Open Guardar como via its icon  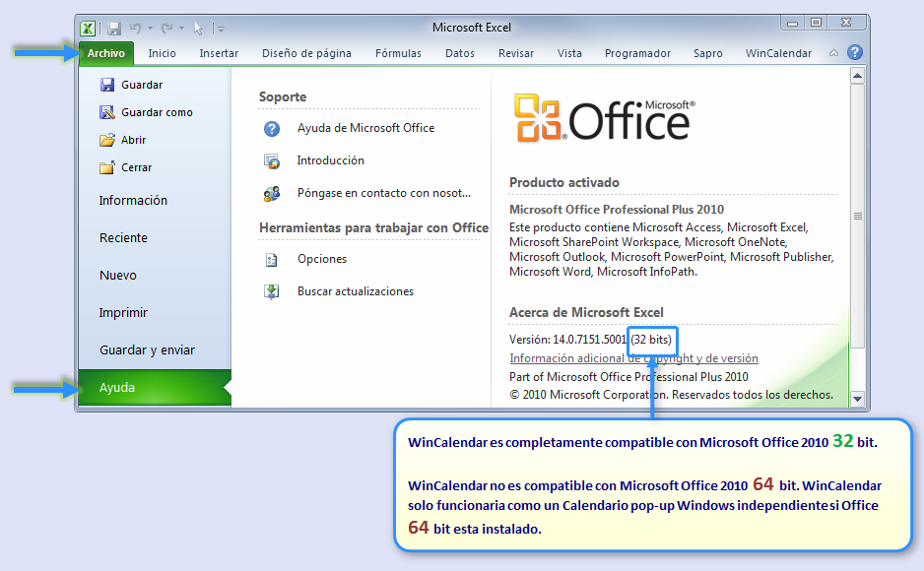tap(107, 112)
